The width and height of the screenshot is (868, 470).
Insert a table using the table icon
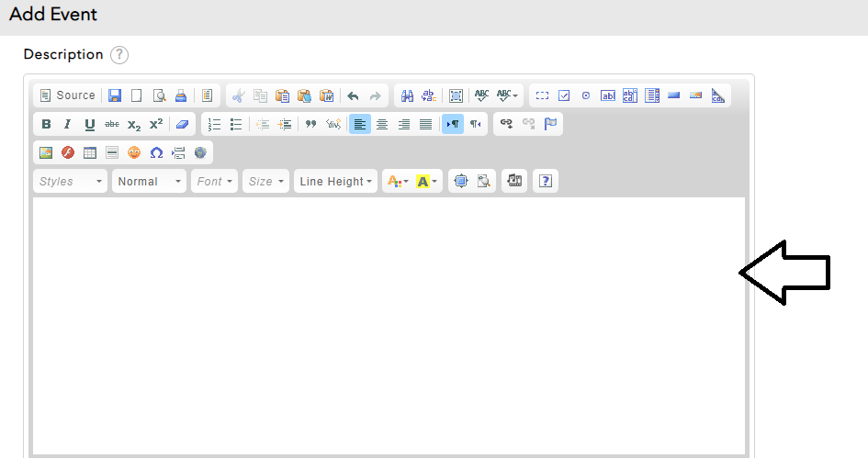coord(90,152)
